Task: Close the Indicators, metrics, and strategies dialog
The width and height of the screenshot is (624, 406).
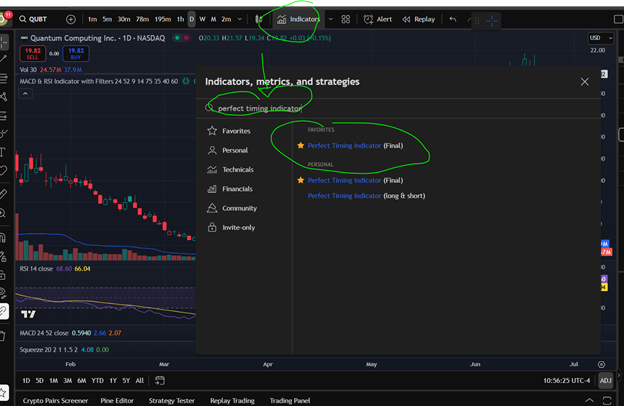Action: pyautogui.click(x=585, y=82)
